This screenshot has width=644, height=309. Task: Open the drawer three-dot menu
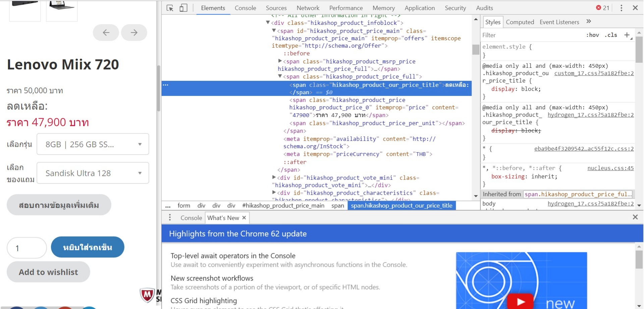click(170, 217)
